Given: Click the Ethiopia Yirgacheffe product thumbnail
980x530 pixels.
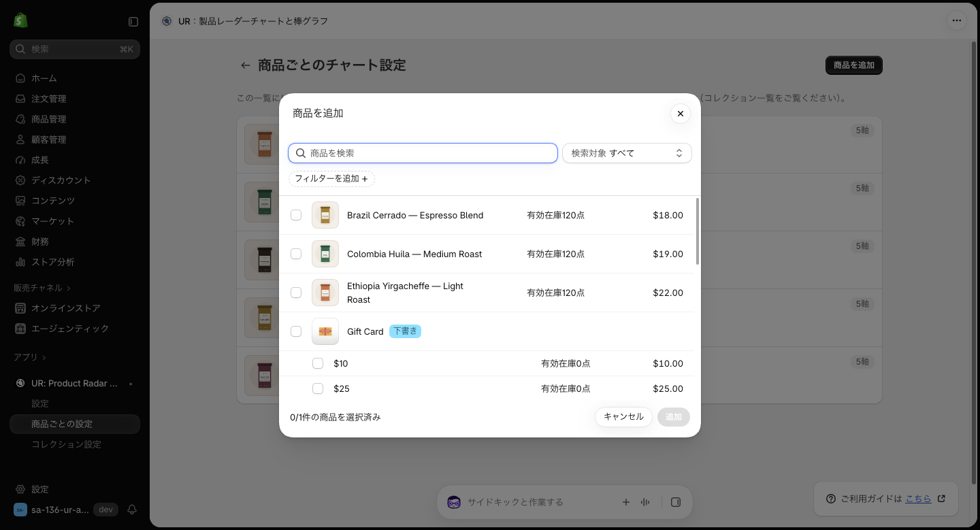Looking at the screenshot, I should coord(325,293).
